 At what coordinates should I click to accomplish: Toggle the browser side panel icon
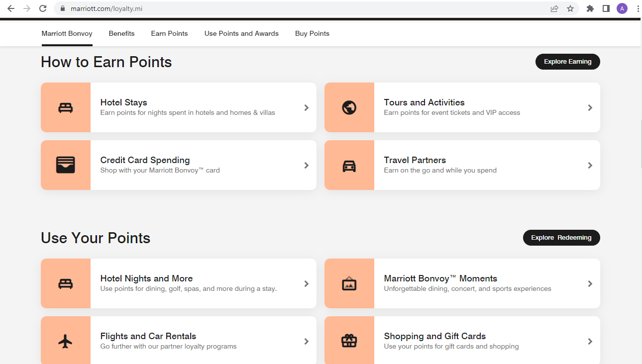[x=606, y=8]
